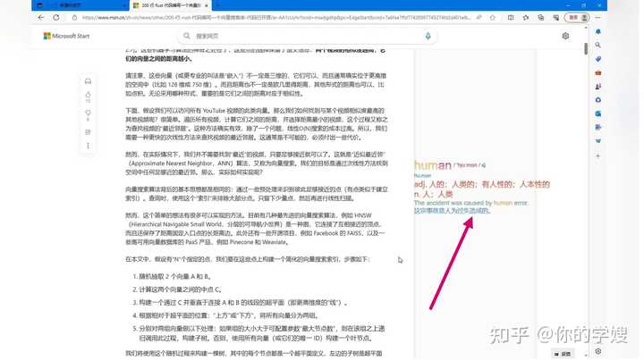Screen dimensions: 644x361
Task: Like the article with thumbs-up icon
Action: (88, 95)
